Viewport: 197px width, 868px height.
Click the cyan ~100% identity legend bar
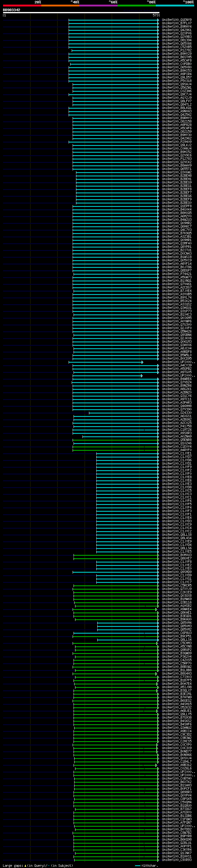coord(175,6)
